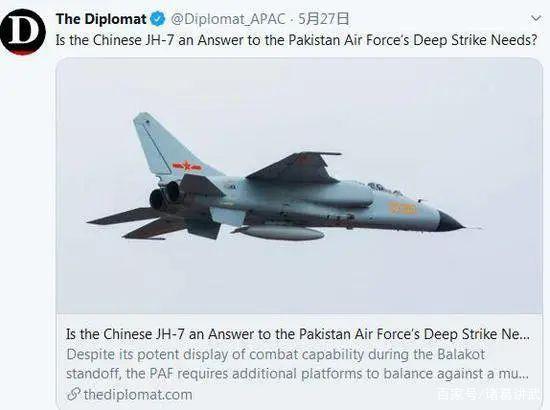The image size is (550, 410).
Task: Click the card description about Balakot standoff
Action: click(297, 364)
